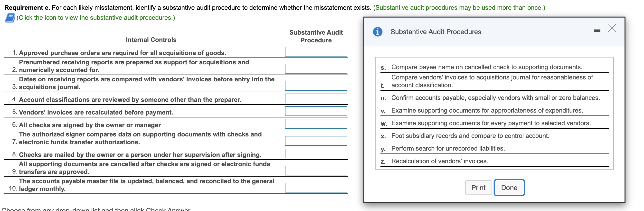Screen dimensions: 644x211
Task: Open the dropdown for prenumbered receiving reports control
Action: (316, 69)
